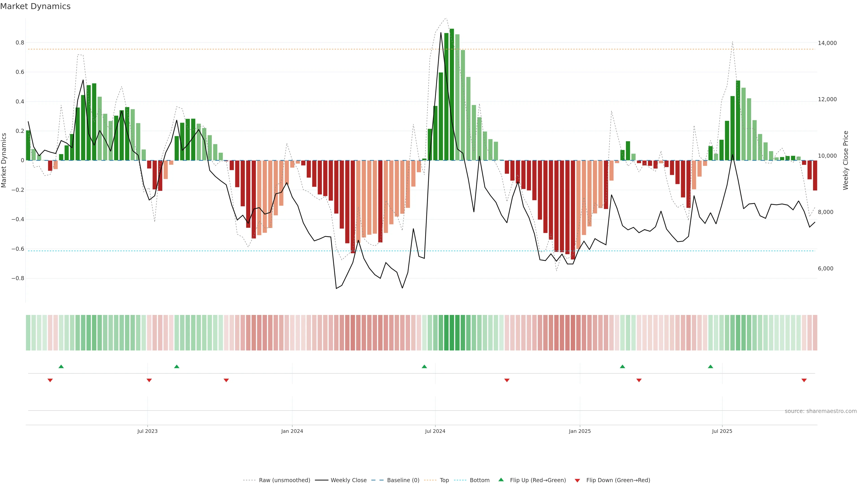Viewport: 868px width, 488px height.
Task: Click the leftmost red Flip Down marker
Action: (x=50, y=380)
